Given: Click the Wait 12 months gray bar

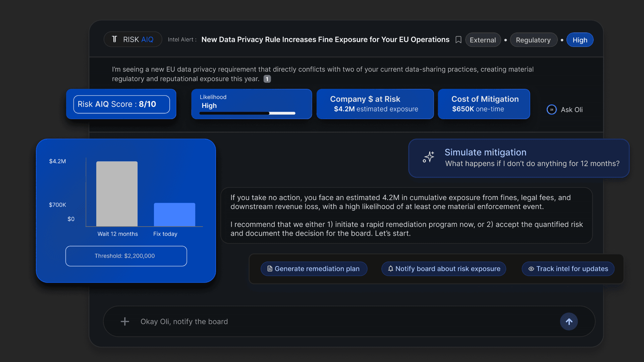Looking at the screenshot, I should [x=117, y=194].
